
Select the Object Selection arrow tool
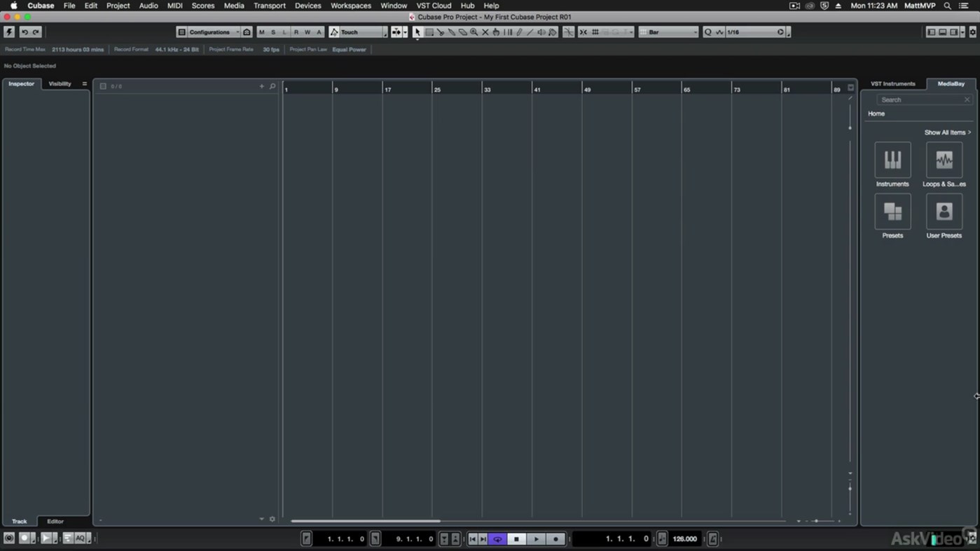pyautogui.click(x=417, y=32)
